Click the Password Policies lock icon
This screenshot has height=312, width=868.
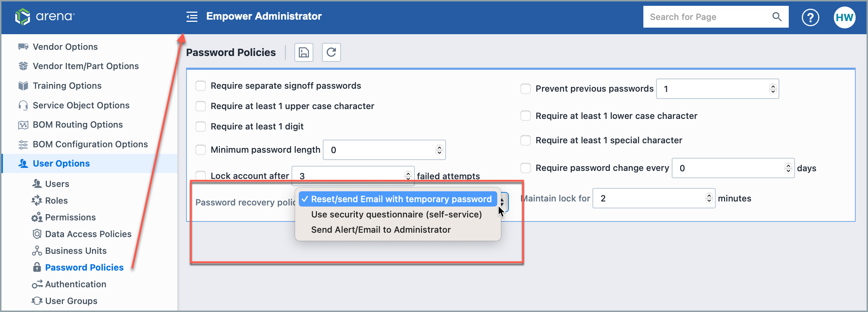(37, 267)
